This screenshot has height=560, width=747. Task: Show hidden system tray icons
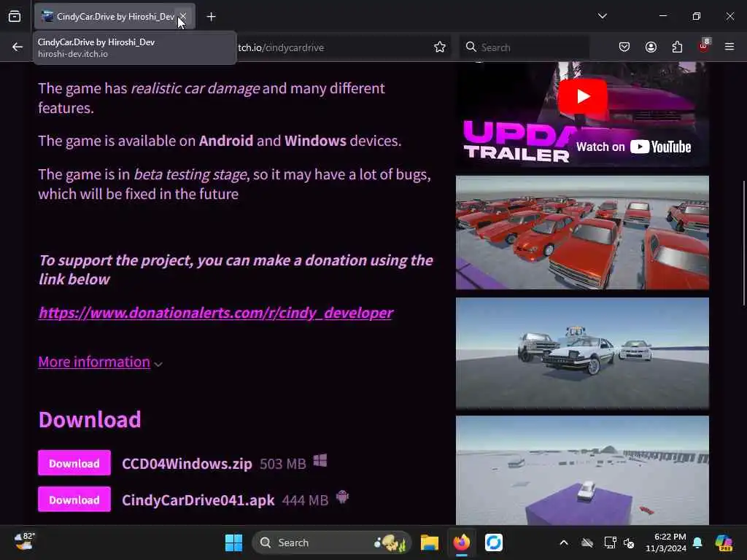564,542
